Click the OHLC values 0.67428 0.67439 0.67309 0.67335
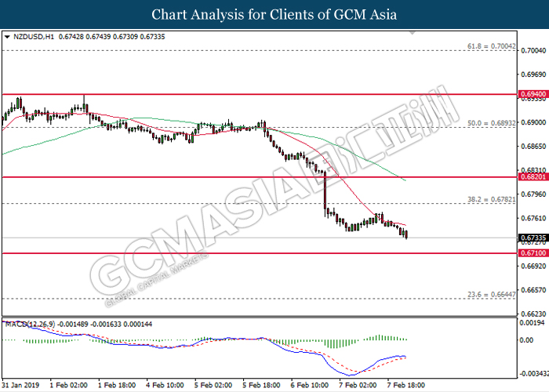The height and width of the screenshot is (392, 549). point(111,37)
